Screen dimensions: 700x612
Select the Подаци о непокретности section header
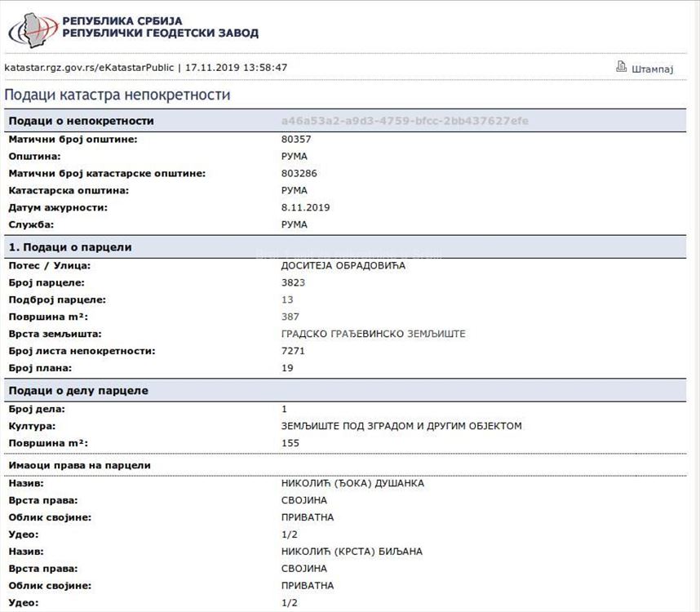click(x=81, y=121)
